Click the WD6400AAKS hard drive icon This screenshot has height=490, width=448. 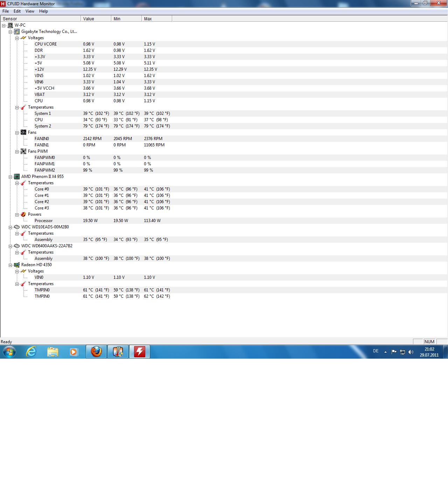(x=17, y=246)
